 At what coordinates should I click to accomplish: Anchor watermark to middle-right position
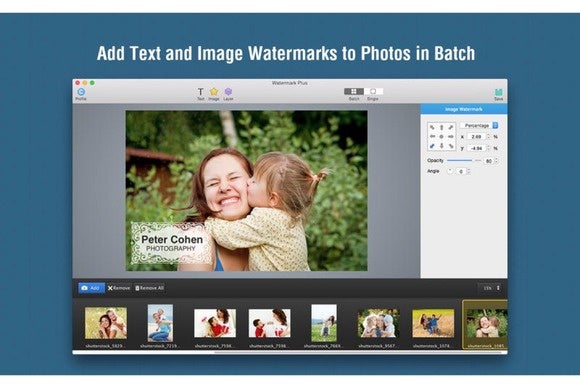(451, 136)
